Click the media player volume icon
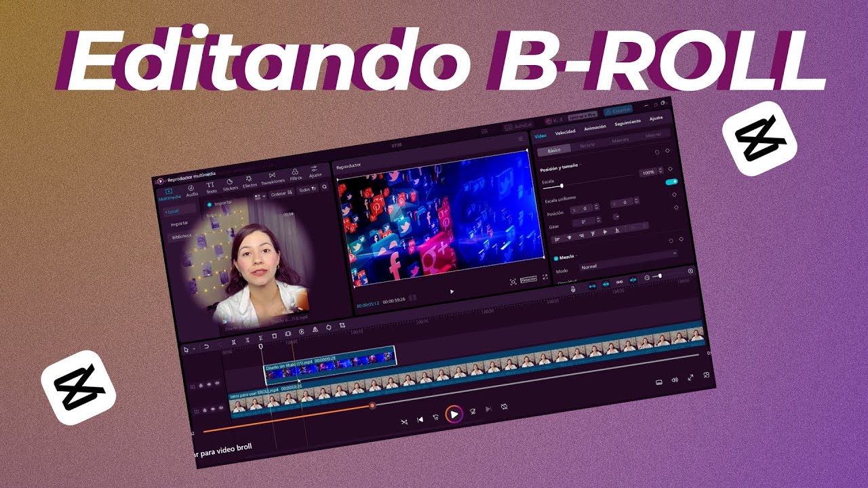The width and height of the screenshot is (868, 488). [674, 380]
